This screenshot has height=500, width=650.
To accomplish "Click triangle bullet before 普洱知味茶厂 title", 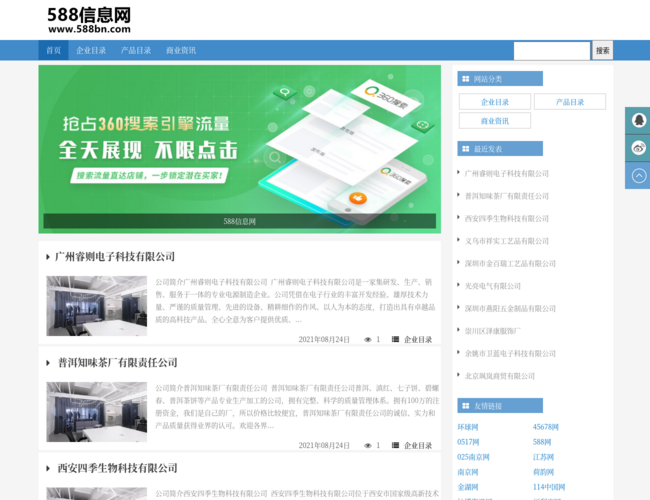I will (x=48, y=363).
